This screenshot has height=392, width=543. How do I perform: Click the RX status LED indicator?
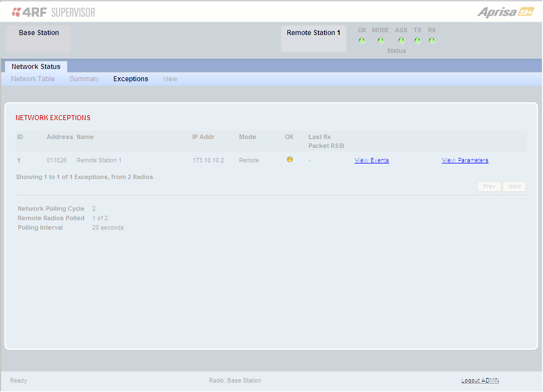click(432, 41)
